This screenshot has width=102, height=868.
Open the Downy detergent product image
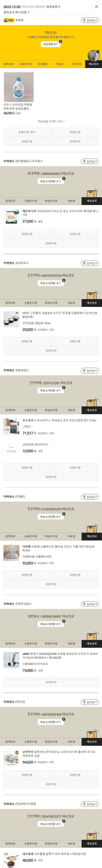pyautogui.click(x=18, y=87)
